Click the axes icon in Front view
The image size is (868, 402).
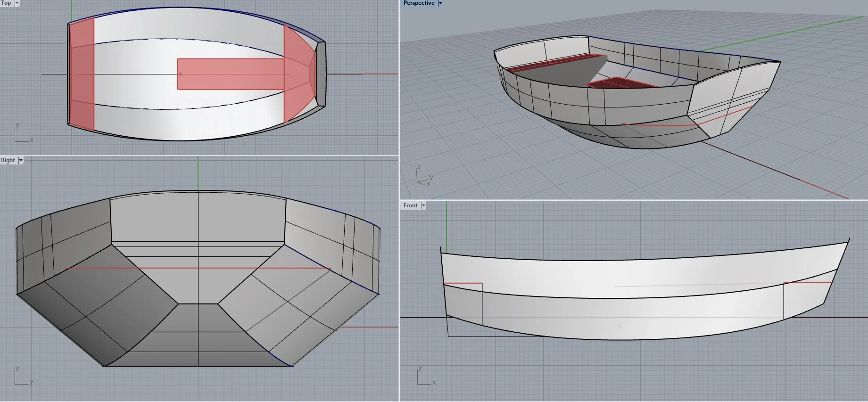coord(426,376)
